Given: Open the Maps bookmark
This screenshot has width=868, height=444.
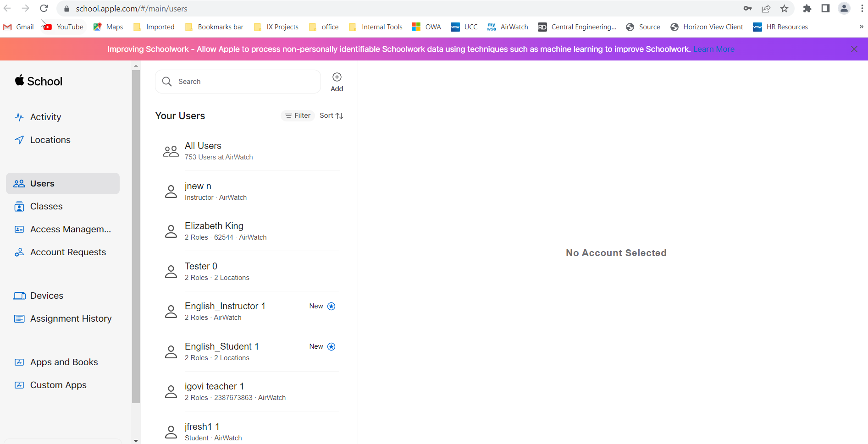Looking at the screenshot, I should (x=108, y=27).
